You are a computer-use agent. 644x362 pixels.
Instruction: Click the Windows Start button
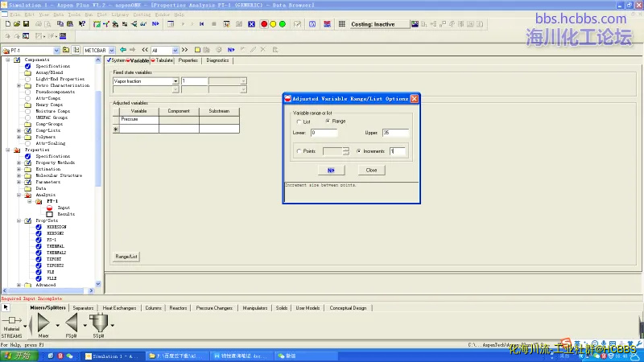19,356
